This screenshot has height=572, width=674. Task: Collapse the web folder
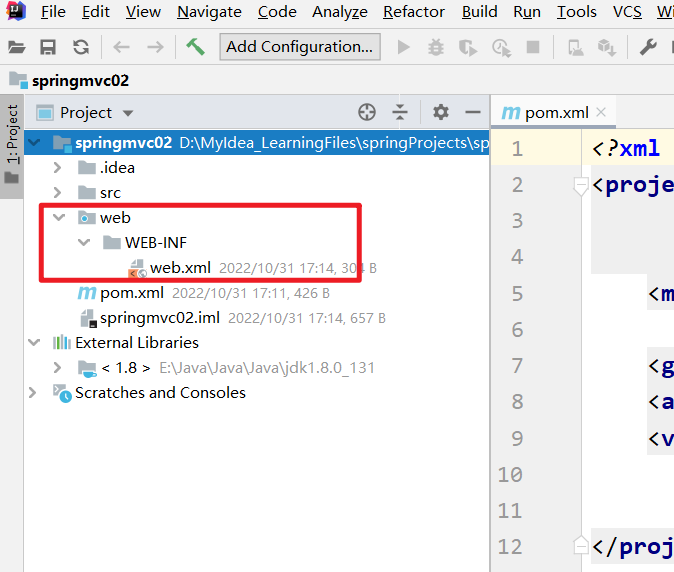coord(58,217)
